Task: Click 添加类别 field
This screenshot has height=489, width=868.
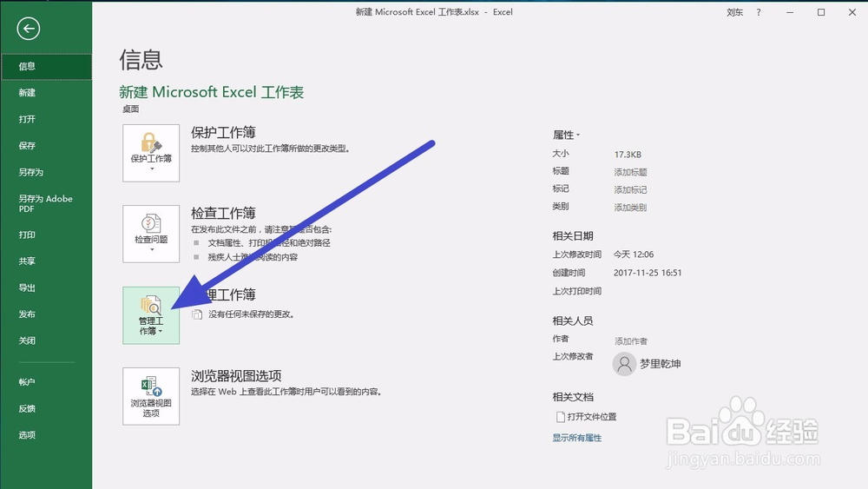Action: [x=630, y=207]
